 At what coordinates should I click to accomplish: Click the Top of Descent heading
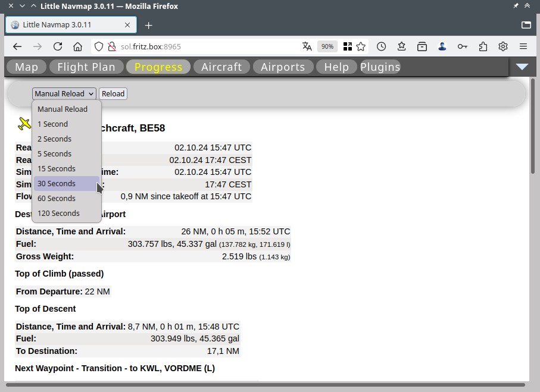click(45, 309)
